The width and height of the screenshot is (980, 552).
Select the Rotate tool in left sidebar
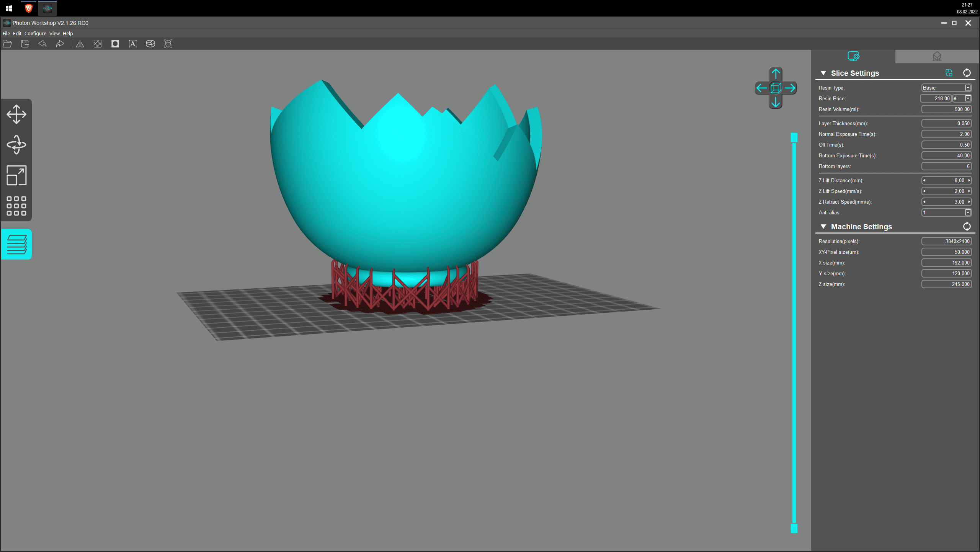tap(16, 145)
